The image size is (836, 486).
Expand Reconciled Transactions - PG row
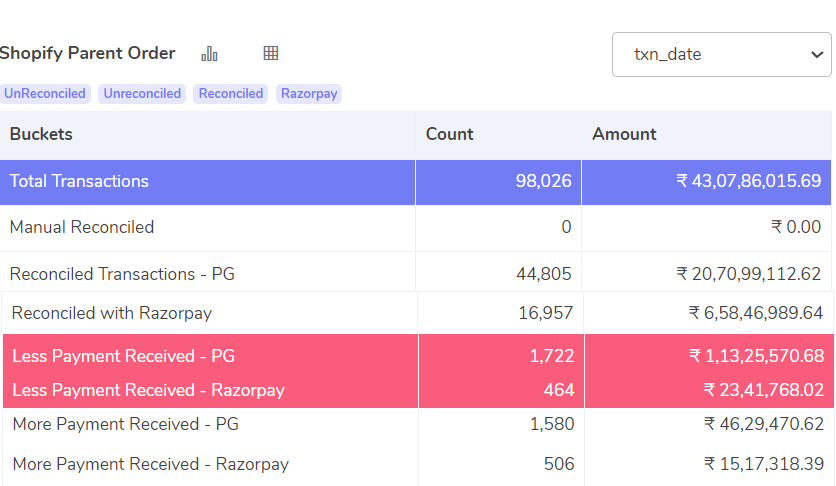415,274
